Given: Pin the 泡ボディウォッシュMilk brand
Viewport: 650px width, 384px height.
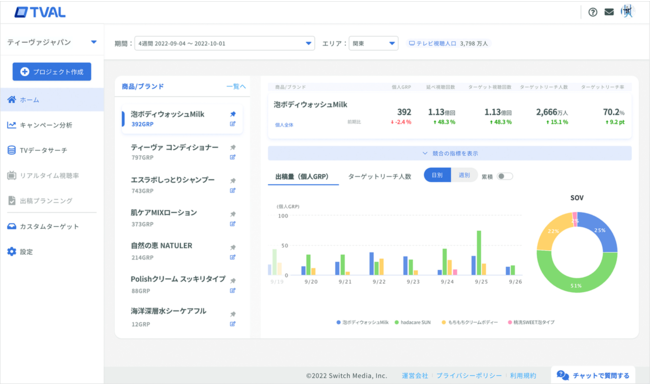Looking at the screenshot, I should pyautogui.click(x=233, y=114).
